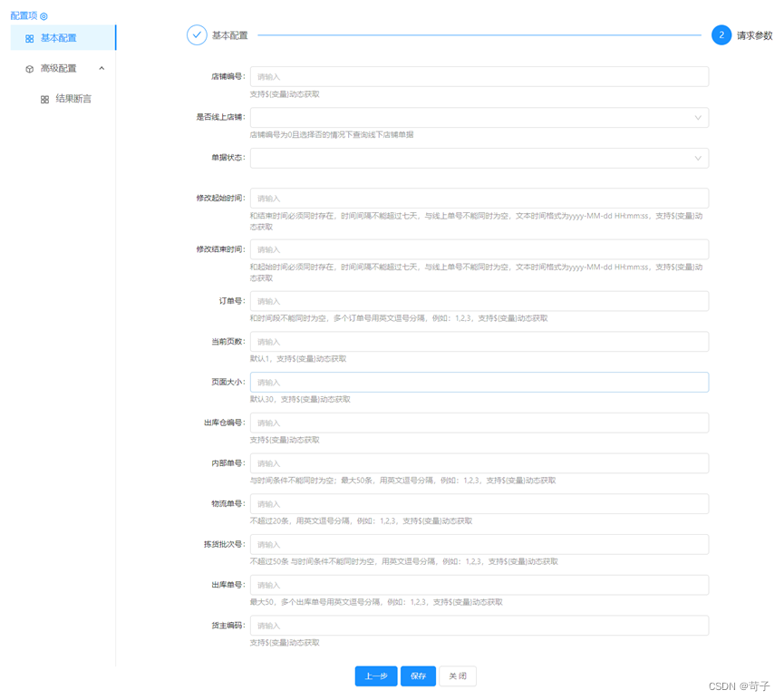
Task: Click the 页面大小 field label
Action: tap(228, 383)
